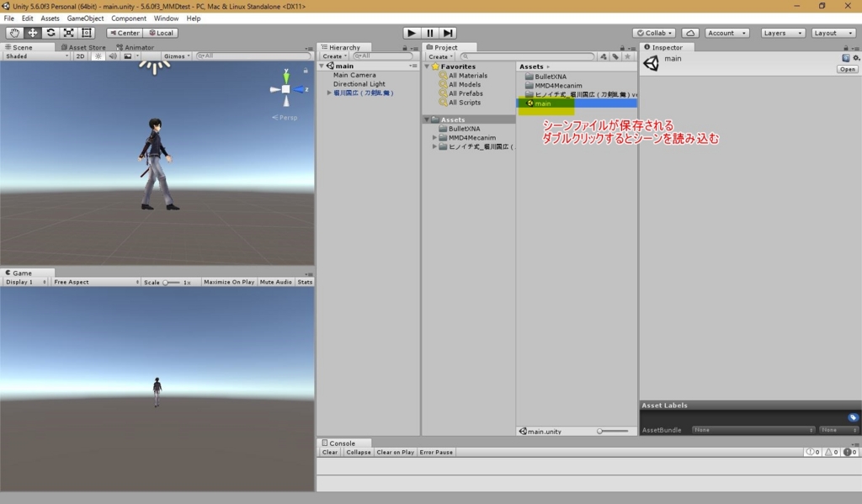Click the asset label tag icon

click(x=853, y=417)
